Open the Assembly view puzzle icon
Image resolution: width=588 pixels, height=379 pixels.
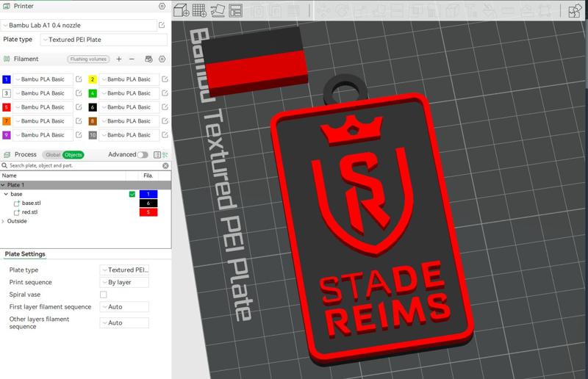point(575,10)
